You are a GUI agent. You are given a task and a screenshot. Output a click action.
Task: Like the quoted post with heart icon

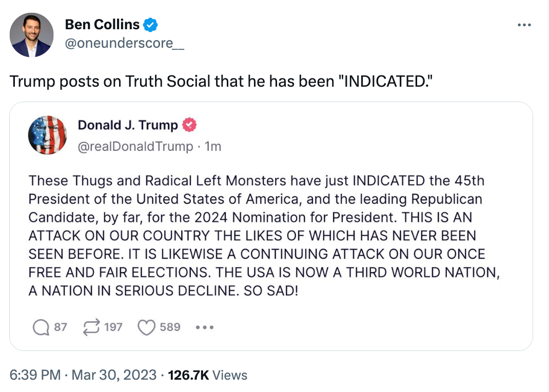coord(146,327)
